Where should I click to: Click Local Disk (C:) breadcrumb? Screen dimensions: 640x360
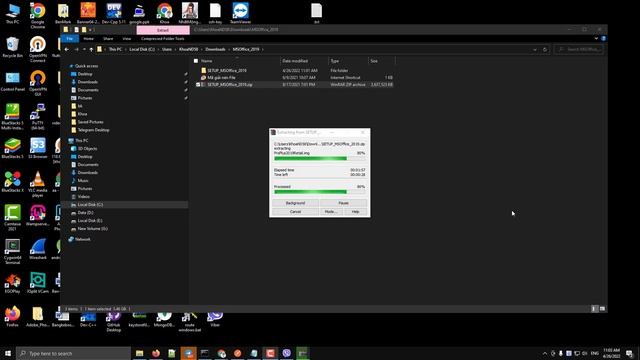pos(142,49)
